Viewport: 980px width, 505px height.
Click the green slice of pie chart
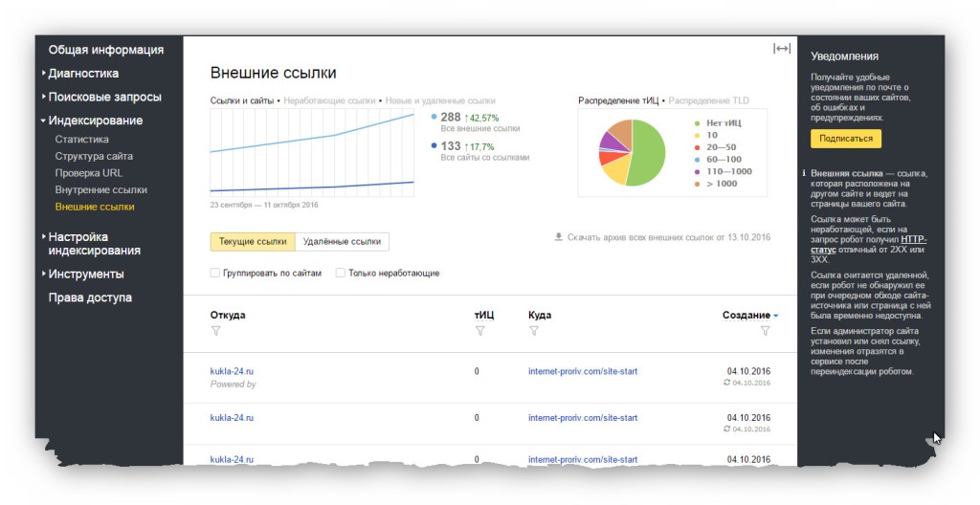pos(650,153)
